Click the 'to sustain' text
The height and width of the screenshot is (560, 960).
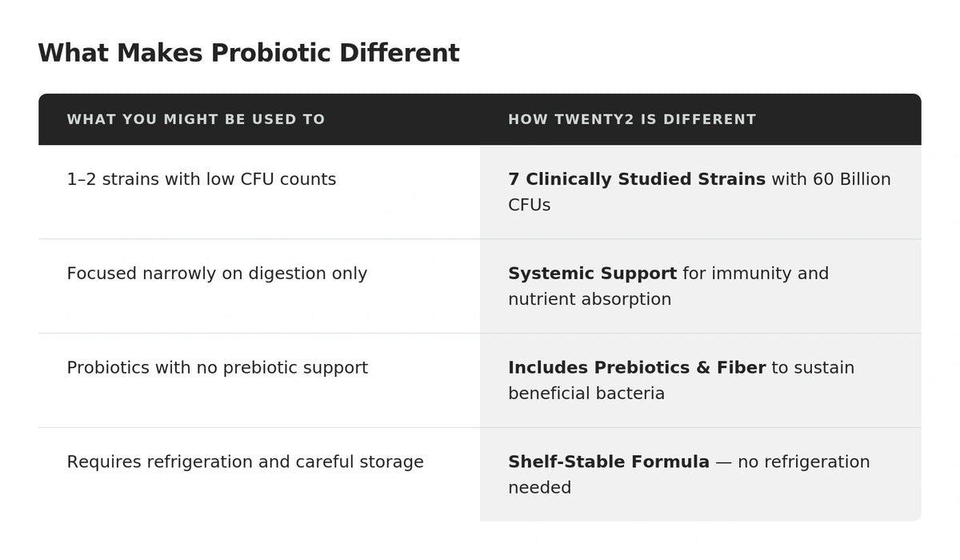click(x=813, y=368)
